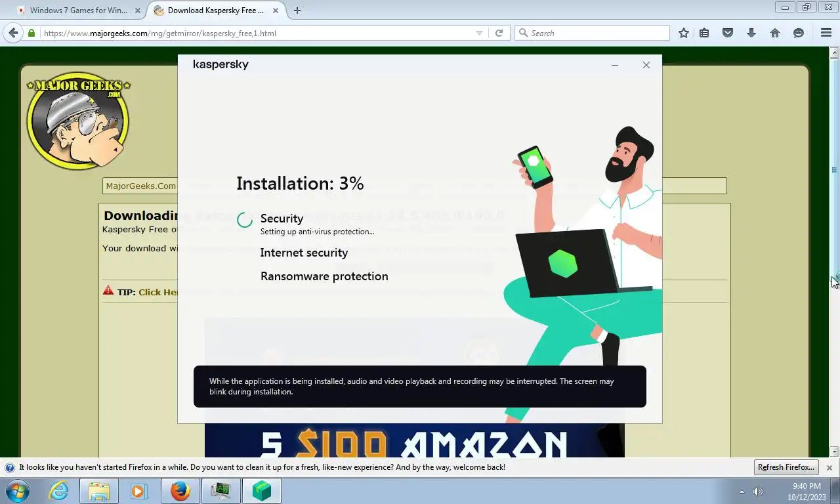Open Windows Explorer folder taskbar icon
Viewport: 840px width, 504px height.
99,491
